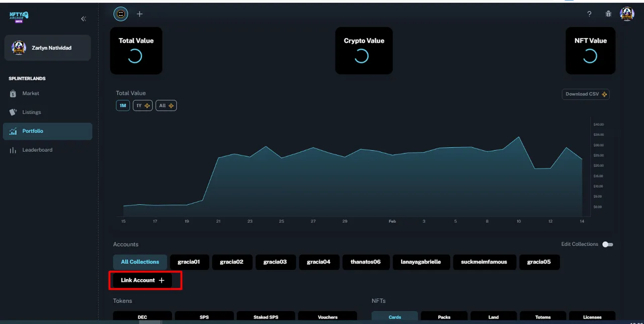Click the Tokens section label
The height and width of the screenshot is (324, 644).
pos(123,301)
